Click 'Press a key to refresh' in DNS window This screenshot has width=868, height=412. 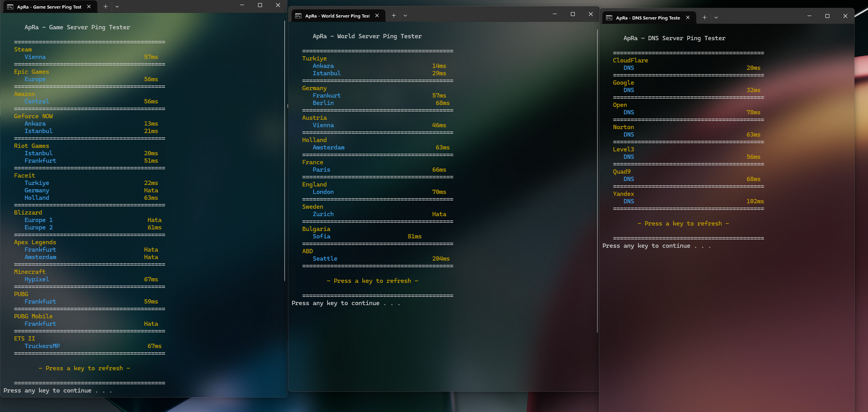(683, 224)
